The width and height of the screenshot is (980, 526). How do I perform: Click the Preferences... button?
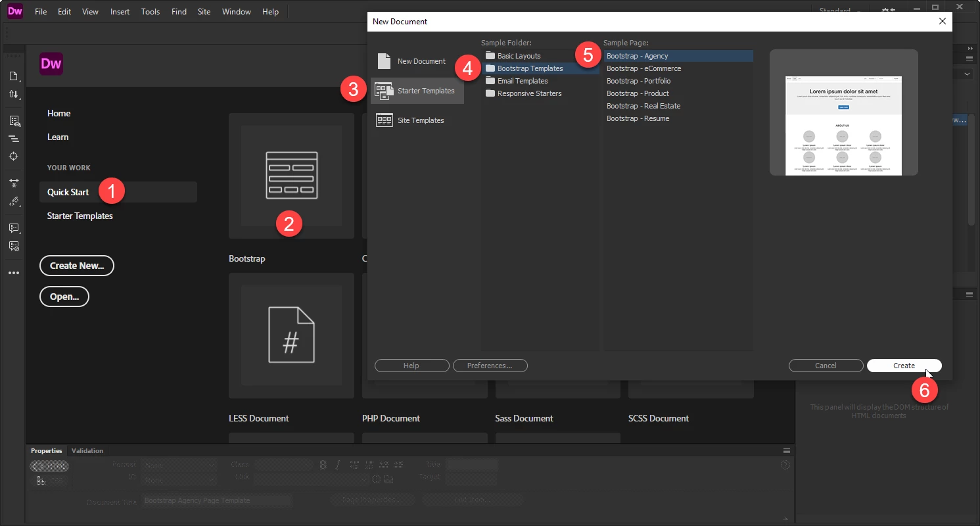click(x=490, y=366)
